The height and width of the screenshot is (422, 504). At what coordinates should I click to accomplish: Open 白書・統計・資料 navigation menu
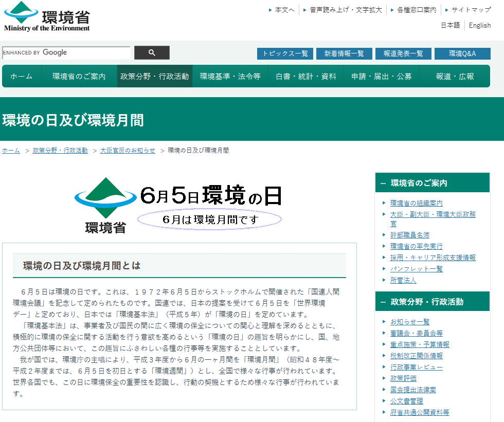306,76
